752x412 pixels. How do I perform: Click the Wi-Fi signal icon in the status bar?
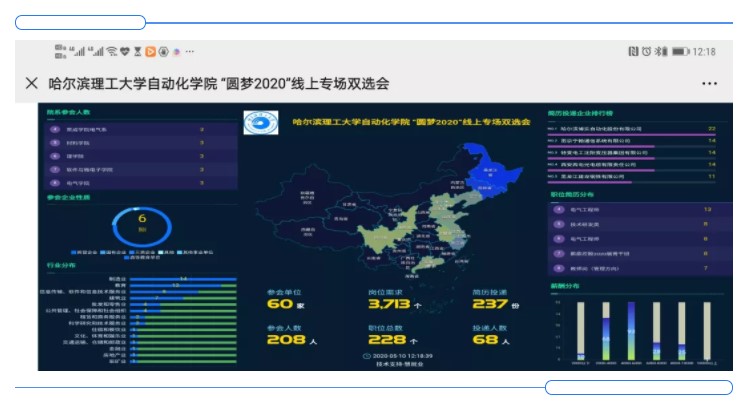113,51
